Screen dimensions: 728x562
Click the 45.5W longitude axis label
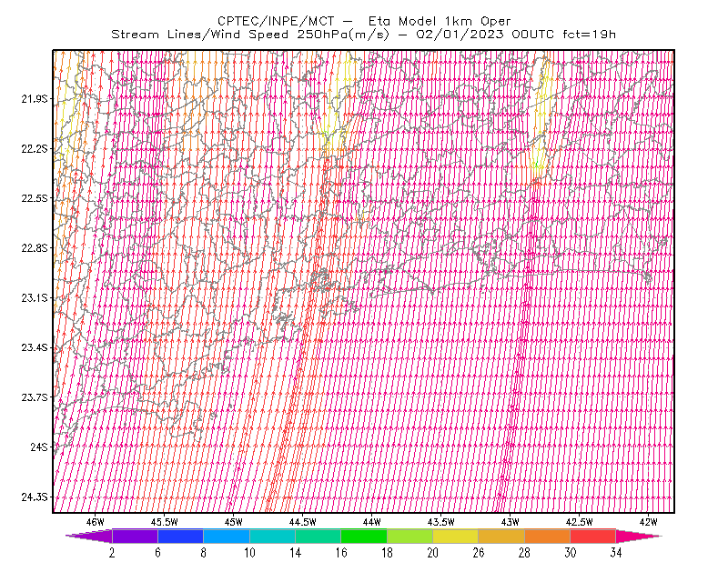(164, 522)
